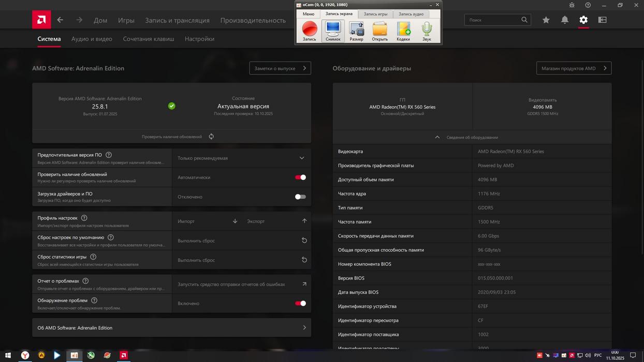
Task: Open the Производительность menu
Action: (x=253, y=20)
